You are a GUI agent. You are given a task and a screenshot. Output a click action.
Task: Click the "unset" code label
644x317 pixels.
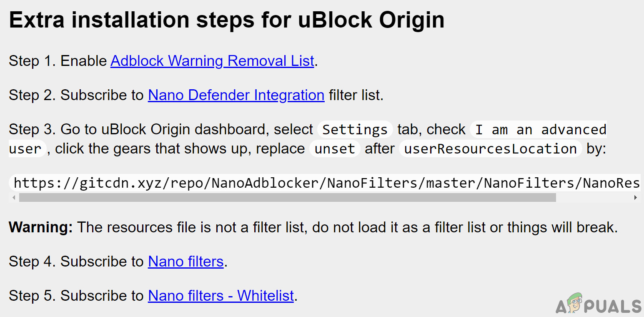[x=335, y=149]
